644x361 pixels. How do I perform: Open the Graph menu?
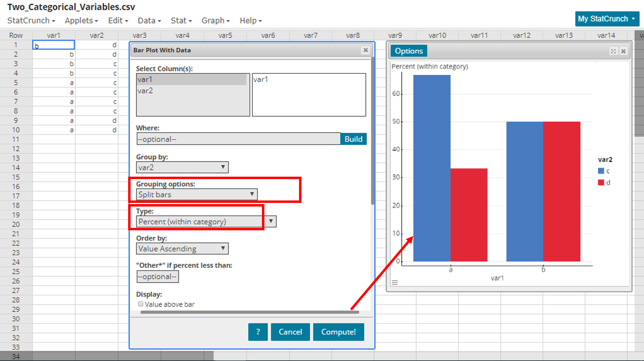click(216, 21)
